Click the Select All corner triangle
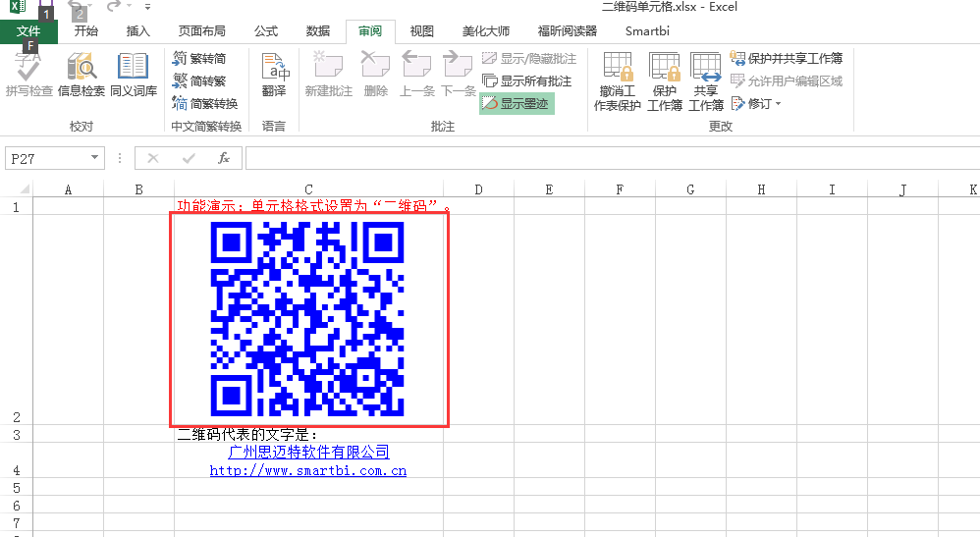The width and height of the screenshot is (980, 537). 24,188
